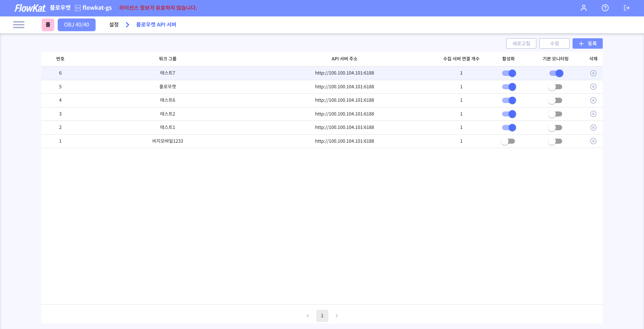Click the logout icon
644x329 pixels.
pos(627,8)
